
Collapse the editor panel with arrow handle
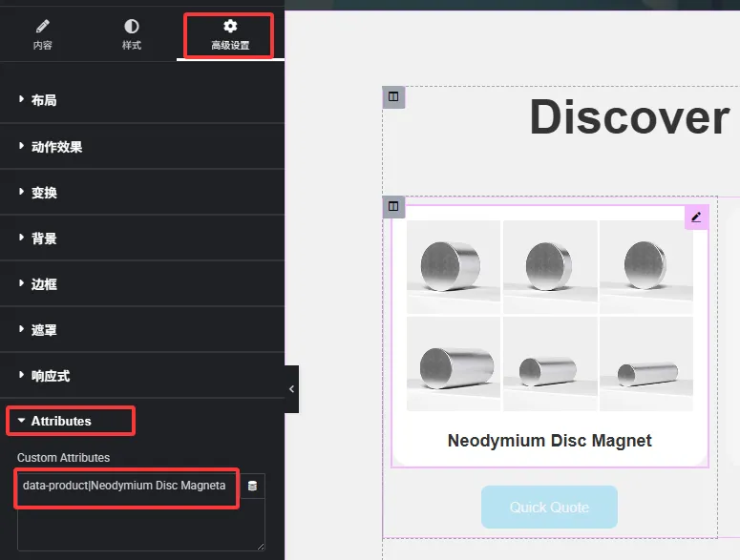click(291, 389)
